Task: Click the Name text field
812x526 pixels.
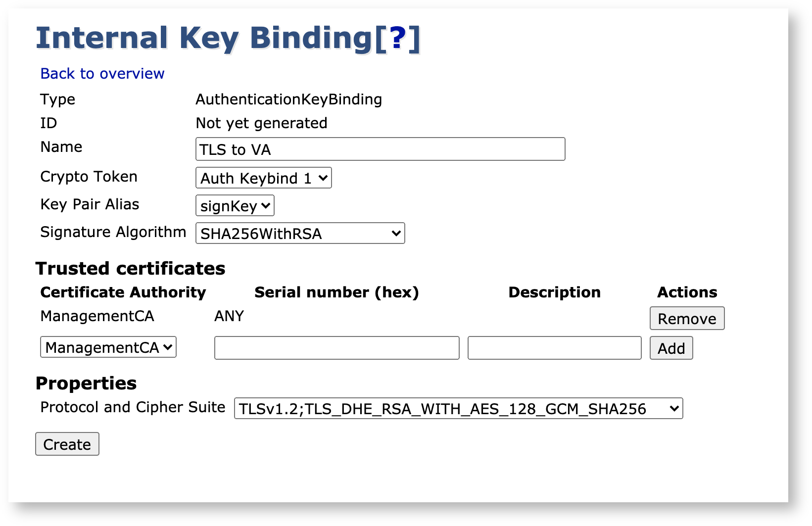Action: (x=380, y=149)
